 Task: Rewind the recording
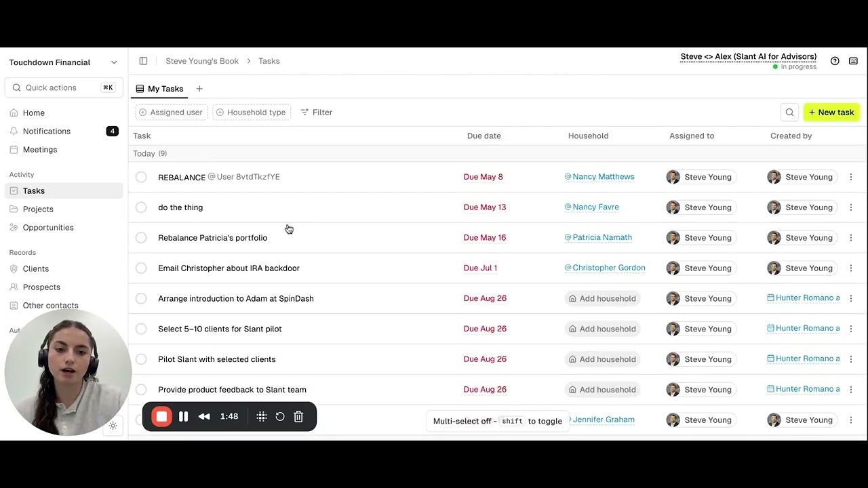[x=204, y=417]
